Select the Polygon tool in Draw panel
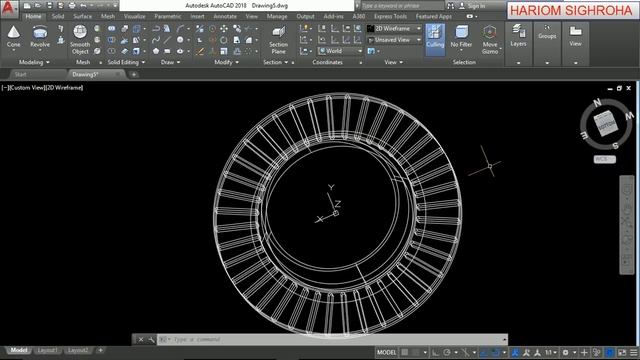640x360 pixels. pyautogui.click(x=156, y=51)
